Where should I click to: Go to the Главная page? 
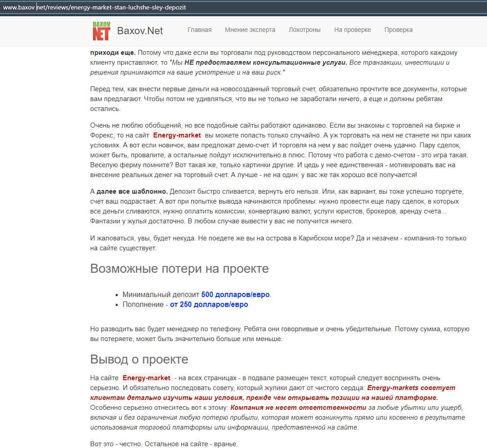click(199, 30)
